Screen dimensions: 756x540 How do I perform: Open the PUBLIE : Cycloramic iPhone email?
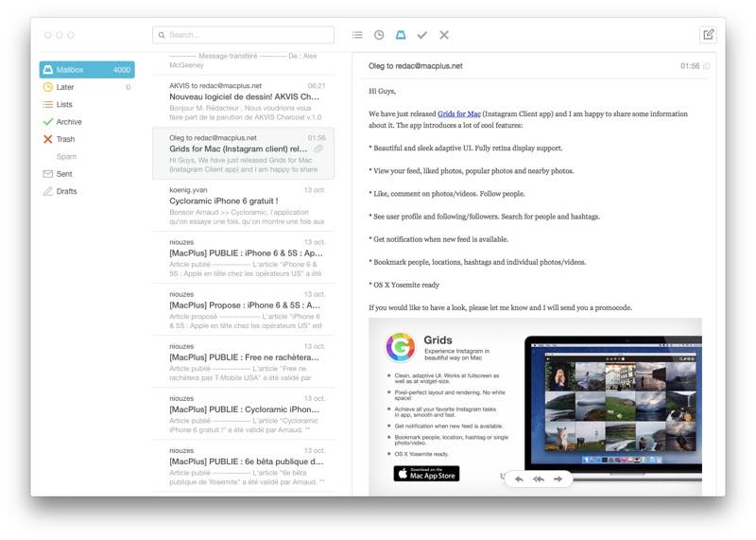point(243,414)
